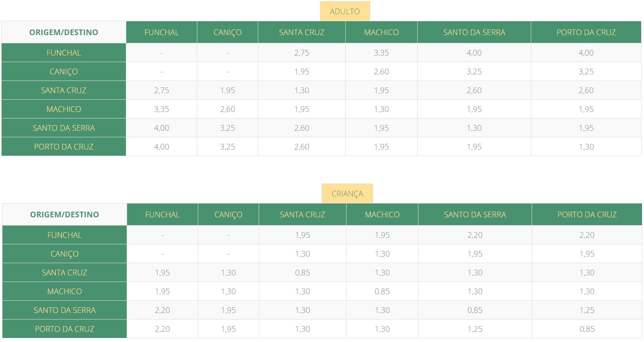
Task: Select the MACHICO row header in child table
Action: point(65,291)
